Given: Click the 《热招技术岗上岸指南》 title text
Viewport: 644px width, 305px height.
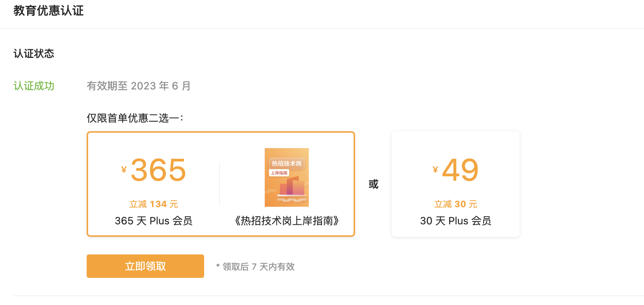Looking at the screenshot, I should 286,221.
